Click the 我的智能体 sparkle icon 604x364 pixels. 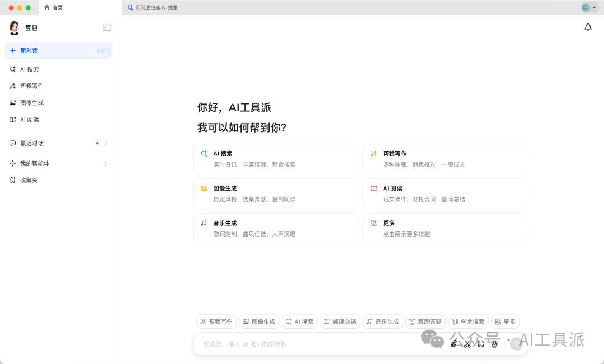[x=12, y=163]
